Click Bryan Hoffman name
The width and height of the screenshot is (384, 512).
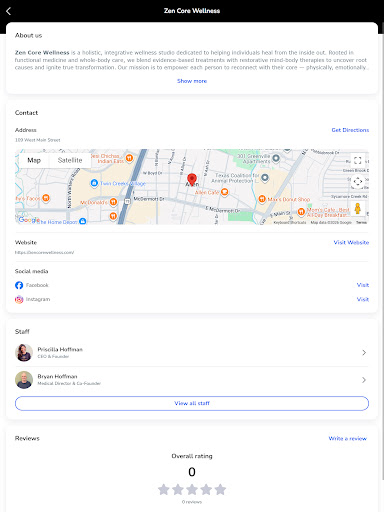click(x=57, y=376)
